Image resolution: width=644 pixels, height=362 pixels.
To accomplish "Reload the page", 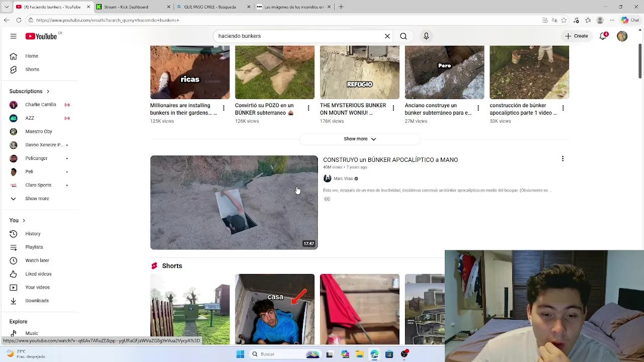I will point(19,20).
